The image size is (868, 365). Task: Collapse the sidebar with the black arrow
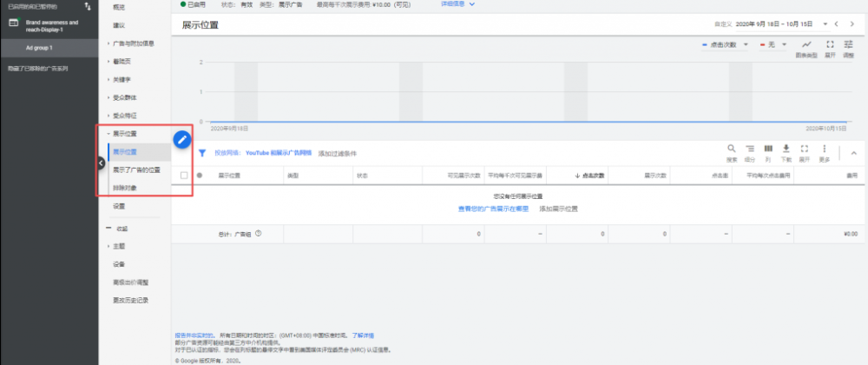pyautogui.click(x=101, y=163)
